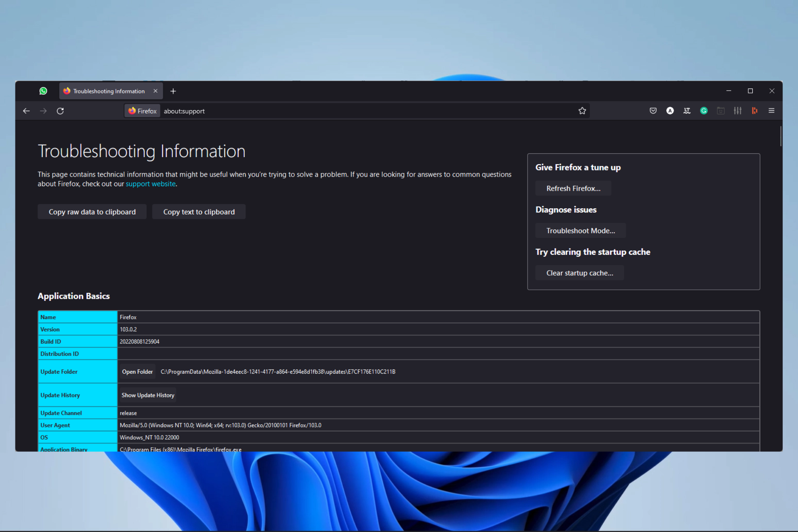This screenshot has height=532, width=798.
Task: Click the Firefox bookmark star icon
Action: 582,111
